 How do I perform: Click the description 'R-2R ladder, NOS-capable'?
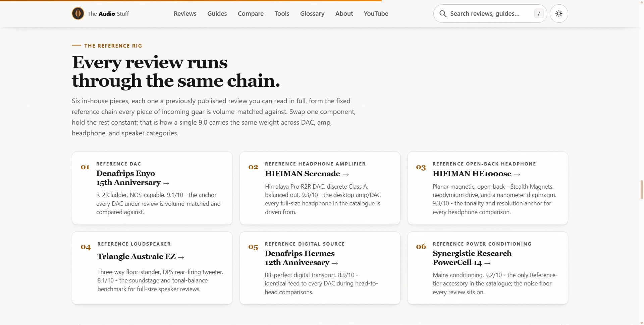coord(158,203)
